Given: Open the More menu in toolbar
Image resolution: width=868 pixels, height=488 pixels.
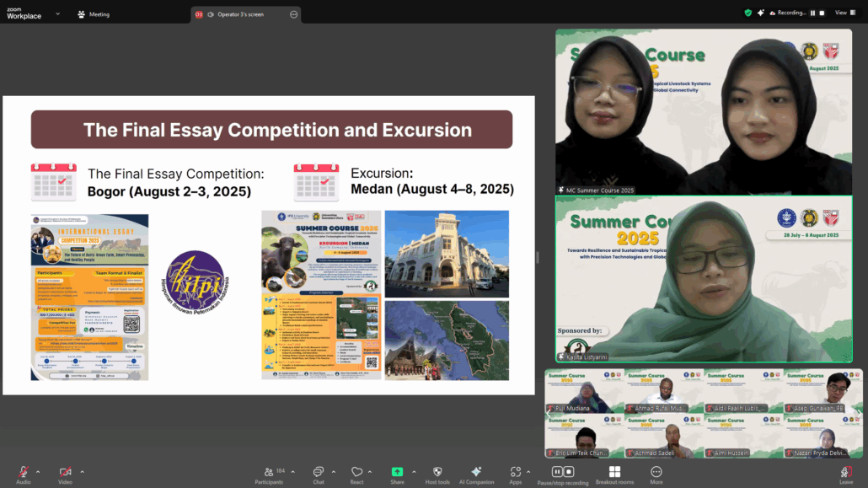Looking at the screenshot, I should click(656, 472).
